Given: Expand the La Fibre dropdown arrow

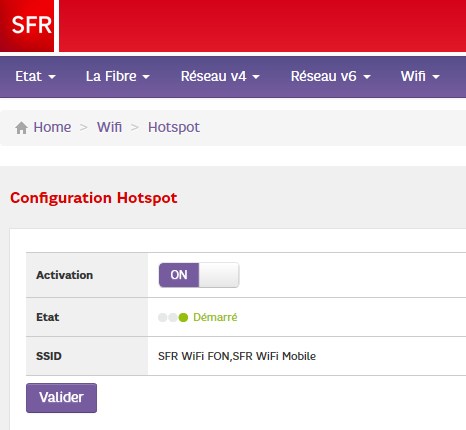Looking at the screenshot, I should (x=146, y=77).
